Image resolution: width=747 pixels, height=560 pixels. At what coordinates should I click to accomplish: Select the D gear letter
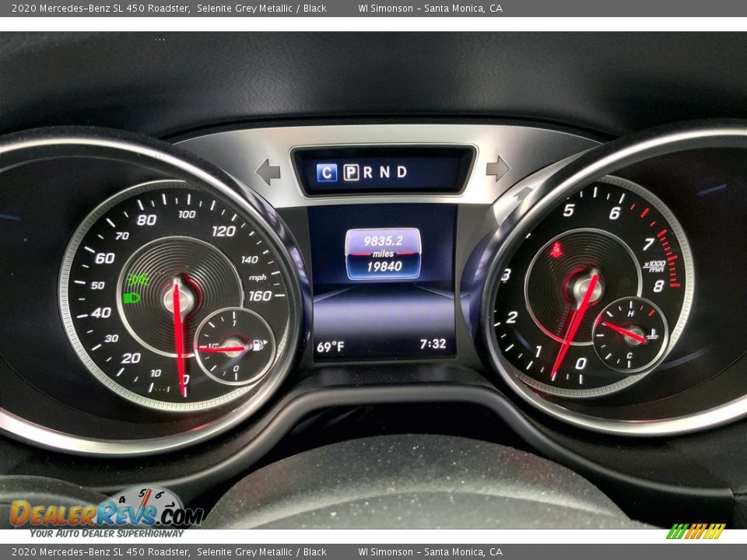[x=402, y=173]
